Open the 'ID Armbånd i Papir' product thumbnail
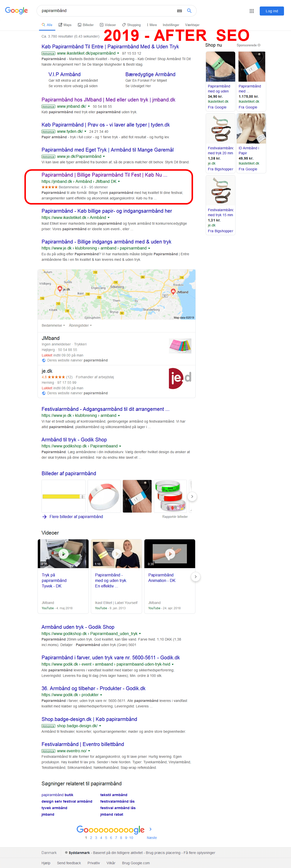The image size is (291, 868). (x=251, y=129)
